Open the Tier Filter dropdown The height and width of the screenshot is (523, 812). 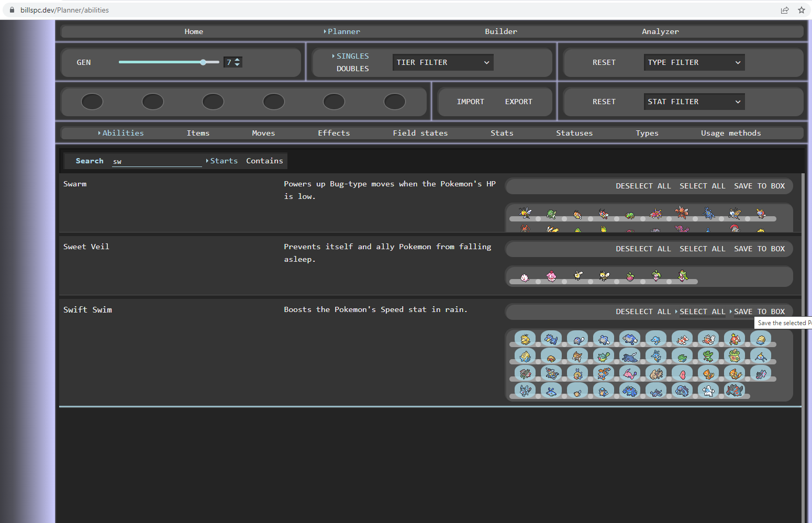tap(443, 62)
